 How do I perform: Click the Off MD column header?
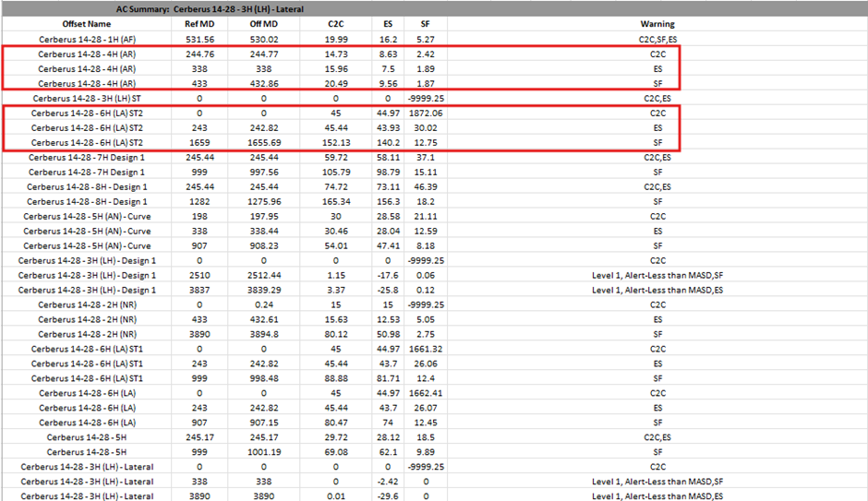[263, 23]
